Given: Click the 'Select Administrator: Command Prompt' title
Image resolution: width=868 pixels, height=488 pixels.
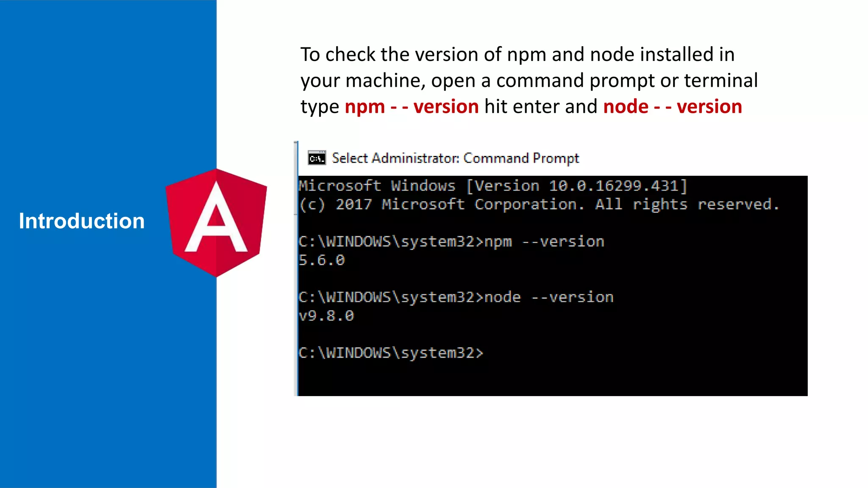Looking at the screenshot, I should [x=455, y=158].
